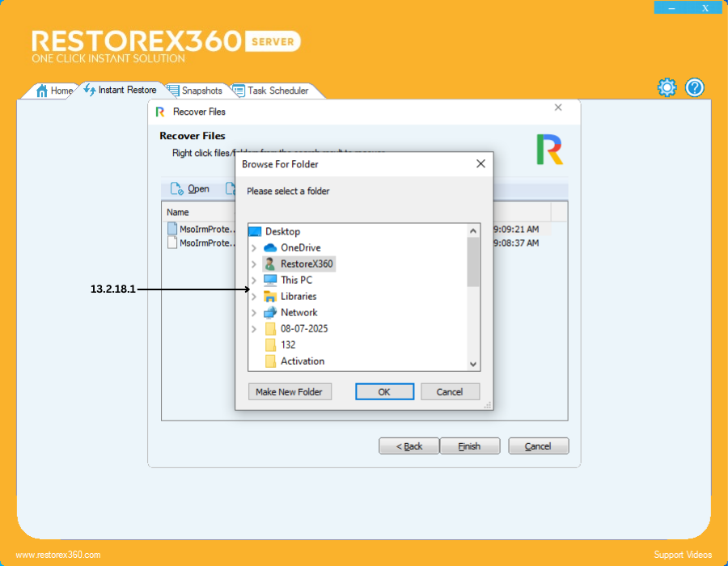Click the 9:09:21 AM timestamp cell
This screenshot has width=728, height=566.
coord(516,229)
